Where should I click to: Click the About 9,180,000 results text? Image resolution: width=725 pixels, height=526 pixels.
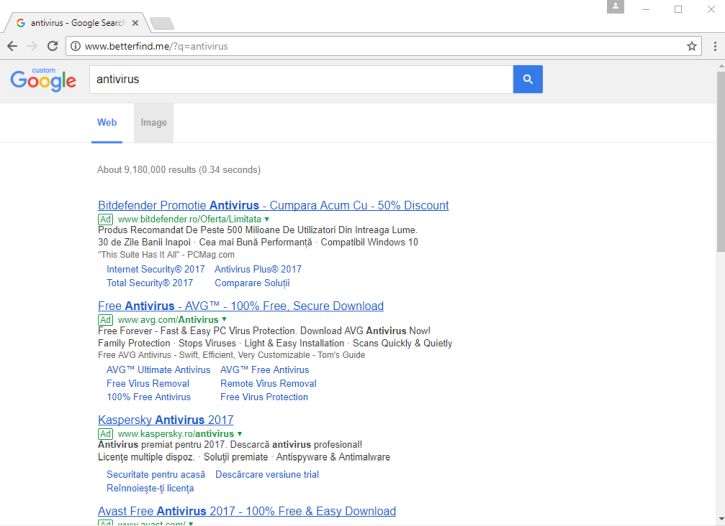click(x=178, y=170)
